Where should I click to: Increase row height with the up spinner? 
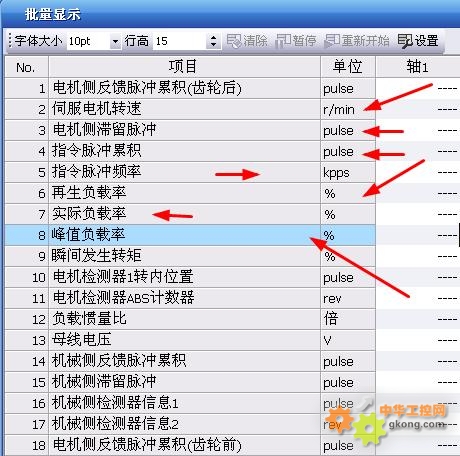[213, 37]
